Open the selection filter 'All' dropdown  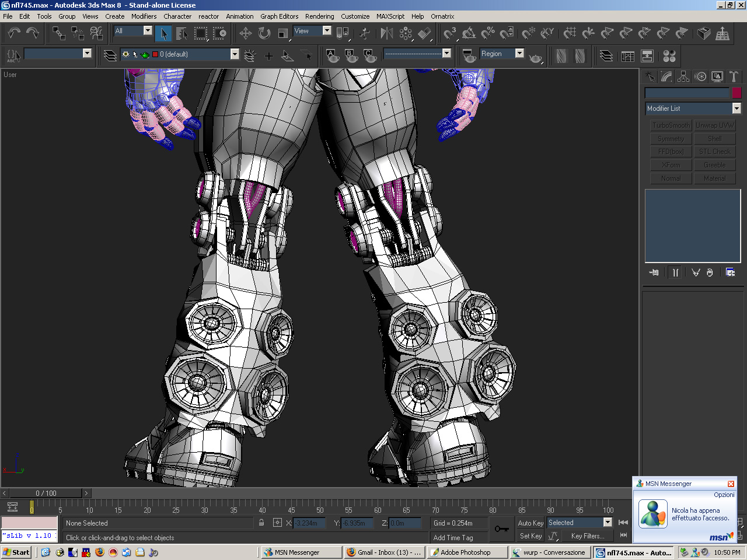[148, 31]
